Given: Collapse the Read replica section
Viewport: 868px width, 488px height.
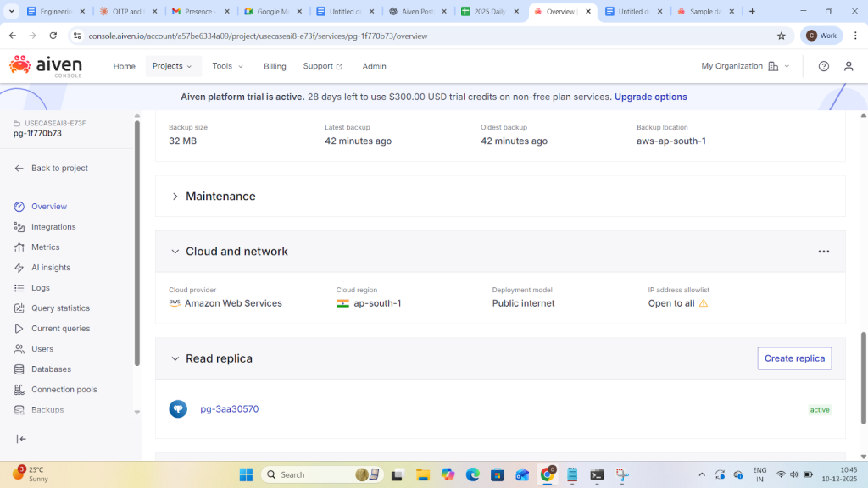Looking at the screenshot, I should coord(175,358).
